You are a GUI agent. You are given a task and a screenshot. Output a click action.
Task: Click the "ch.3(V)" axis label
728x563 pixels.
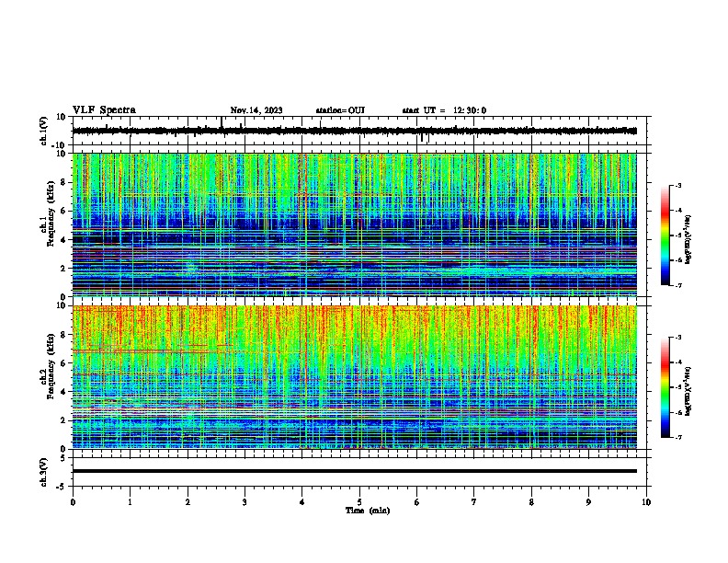tap(44, 472)
